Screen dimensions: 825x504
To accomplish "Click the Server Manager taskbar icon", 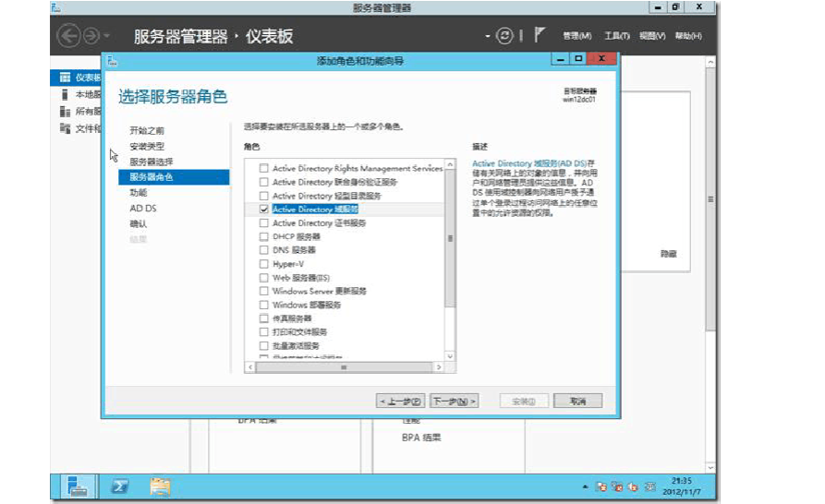I will (x=79, y=486).
